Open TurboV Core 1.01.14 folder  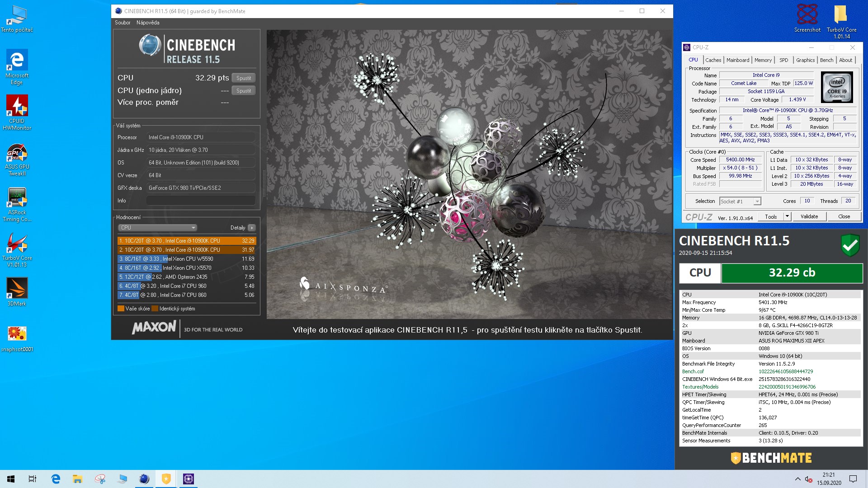coord(841,21)
